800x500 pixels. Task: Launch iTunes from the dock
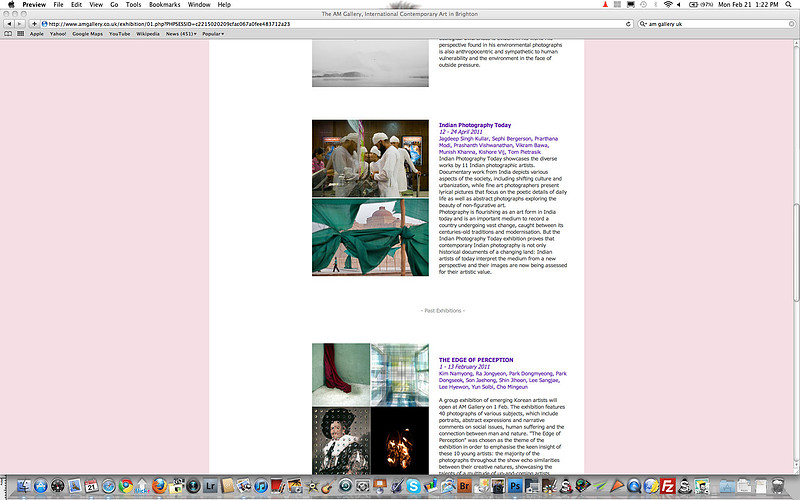click(x=261, y=486)
